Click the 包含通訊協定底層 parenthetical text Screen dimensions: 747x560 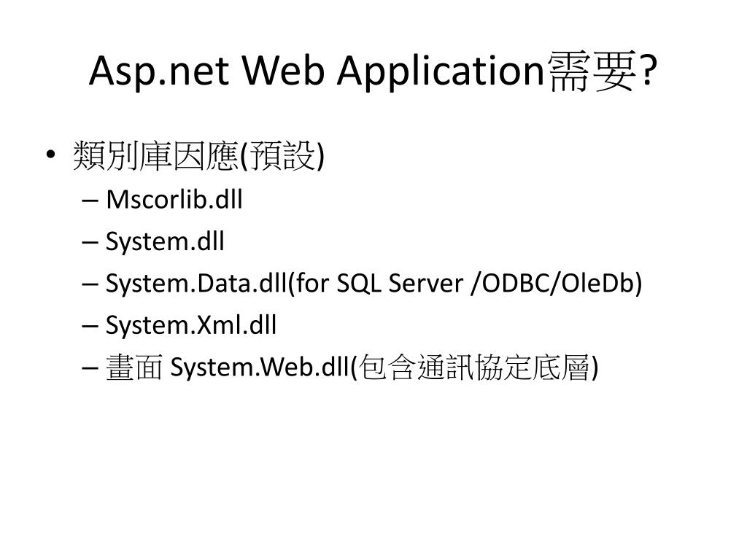point(479,367)
